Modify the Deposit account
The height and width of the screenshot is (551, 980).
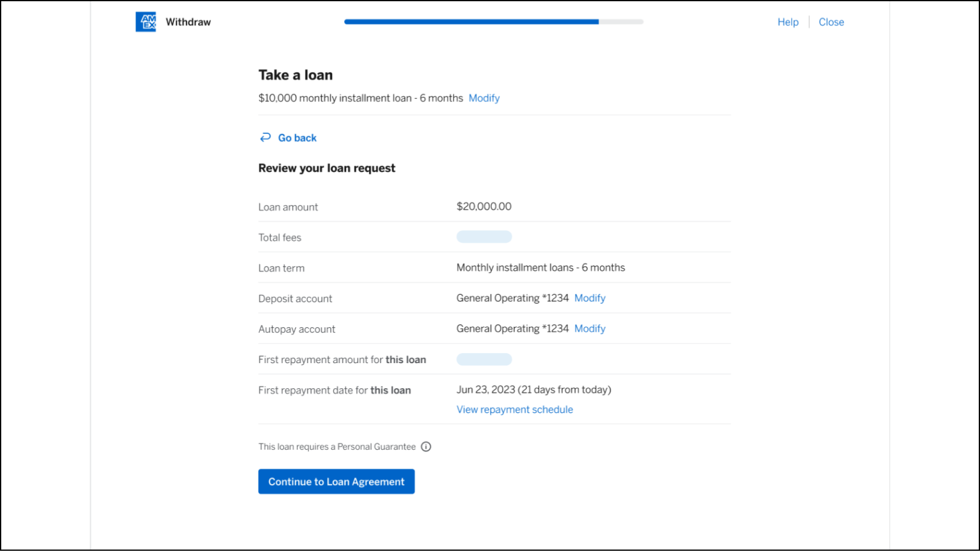point(590,298)
